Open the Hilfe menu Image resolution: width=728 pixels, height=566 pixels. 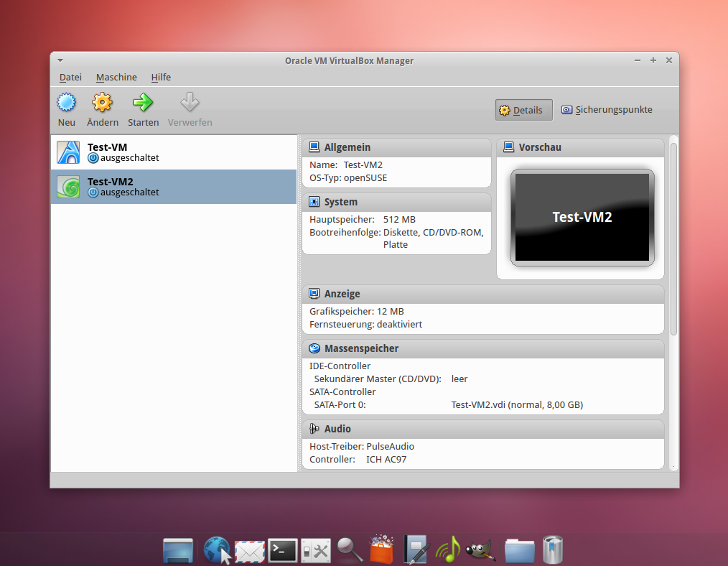pos(161,77)
